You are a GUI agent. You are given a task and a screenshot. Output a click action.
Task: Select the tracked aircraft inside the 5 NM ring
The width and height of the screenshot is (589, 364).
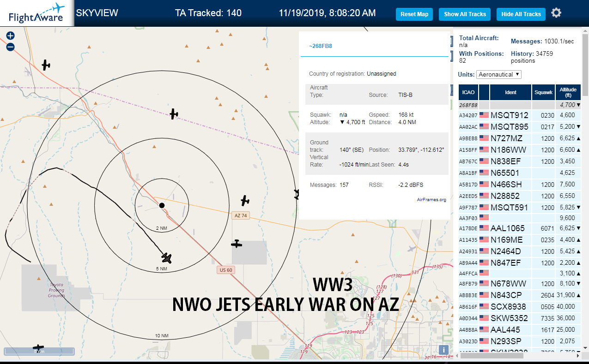click(167, 257)
